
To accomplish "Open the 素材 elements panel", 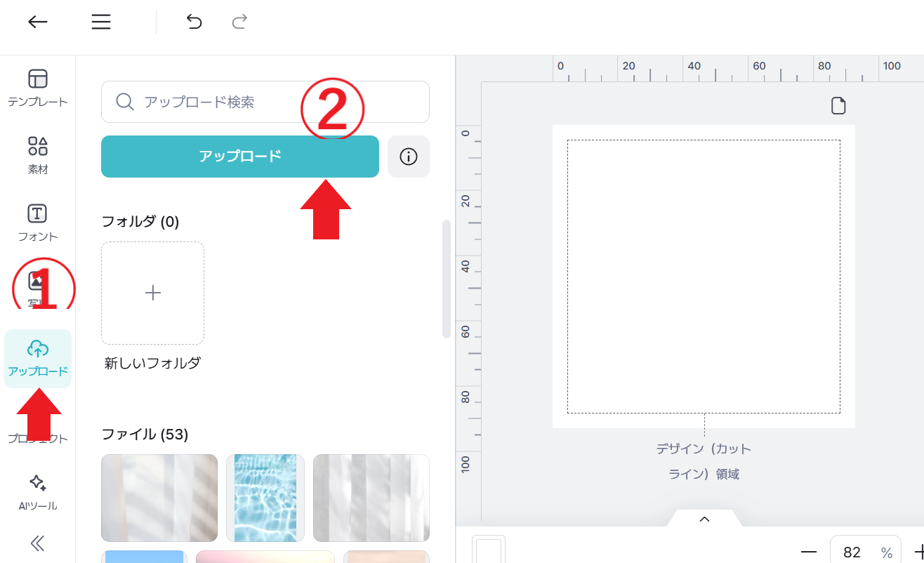I will (x=38, y=155).
